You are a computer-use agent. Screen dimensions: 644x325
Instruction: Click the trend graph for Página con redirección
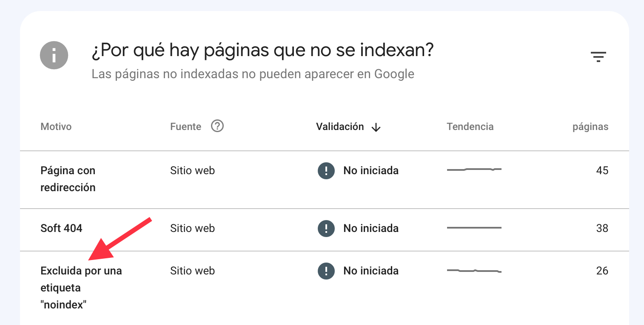click(x=474, y=170)
